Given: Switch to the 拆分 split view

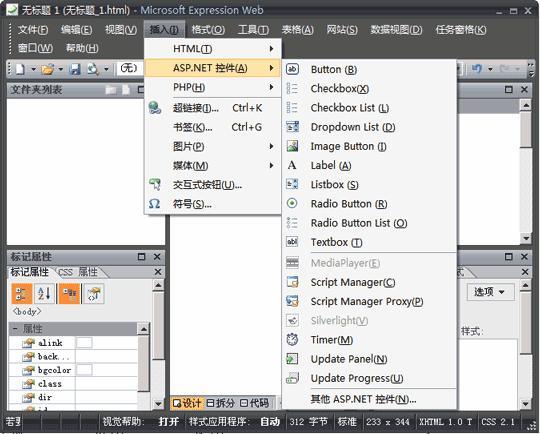Looking at the screenshot, I should [x=220, y=403].
